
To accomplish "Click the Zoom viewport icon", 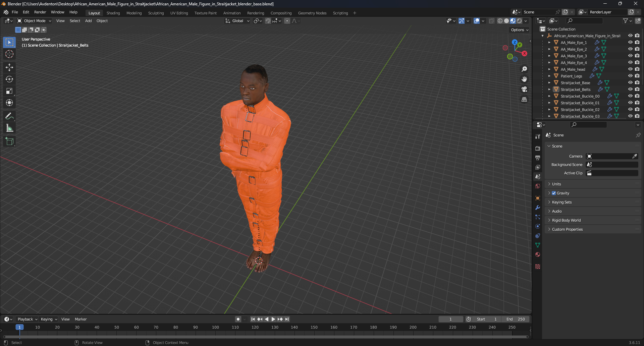I will 524,69.
